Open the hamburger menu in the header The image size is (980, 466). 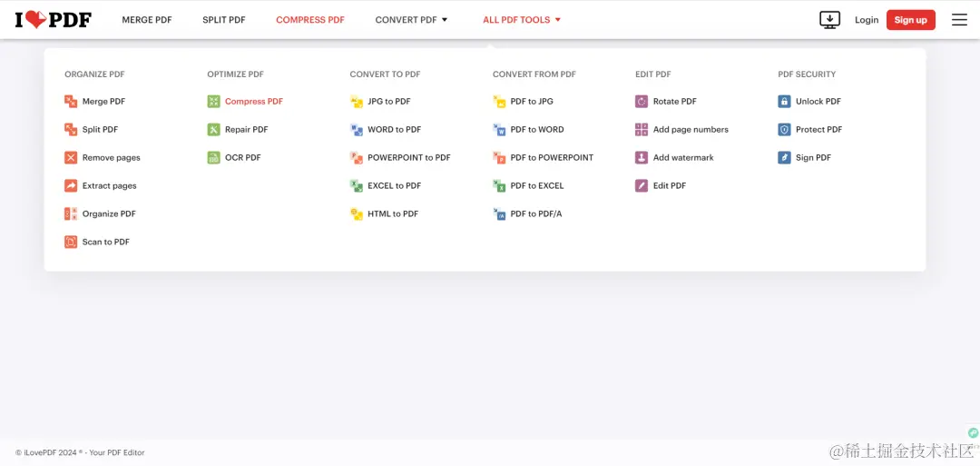point(959,20)
